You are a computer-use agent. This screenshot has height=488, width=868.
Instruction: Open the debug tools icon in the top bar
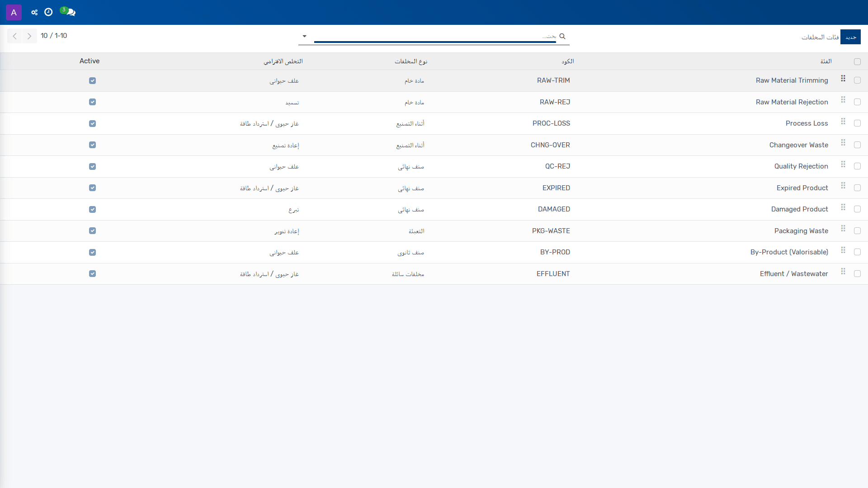click(x=34, y=12)
